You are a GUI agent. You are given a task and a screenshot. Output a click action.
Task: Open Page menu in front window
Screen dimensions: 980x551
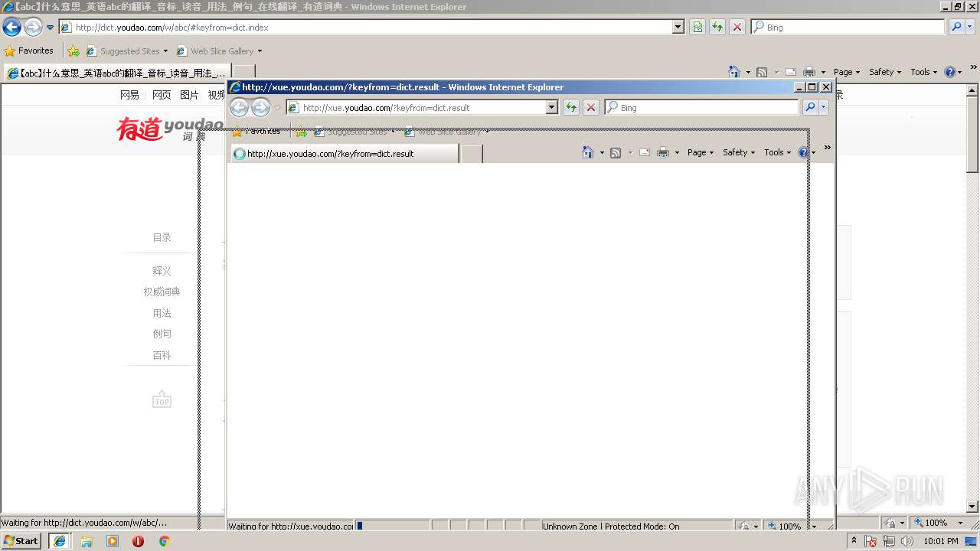[701, 152]
